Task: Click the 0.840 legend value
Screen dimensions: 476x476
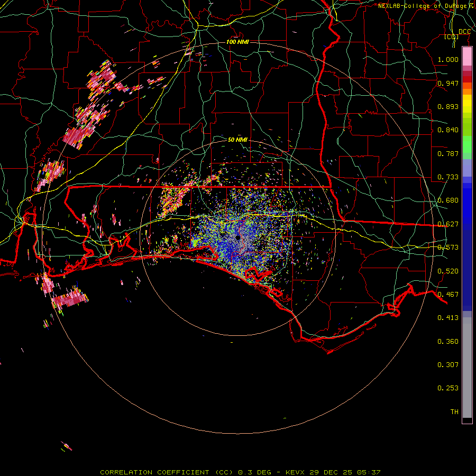Action: tap(448, 130)
